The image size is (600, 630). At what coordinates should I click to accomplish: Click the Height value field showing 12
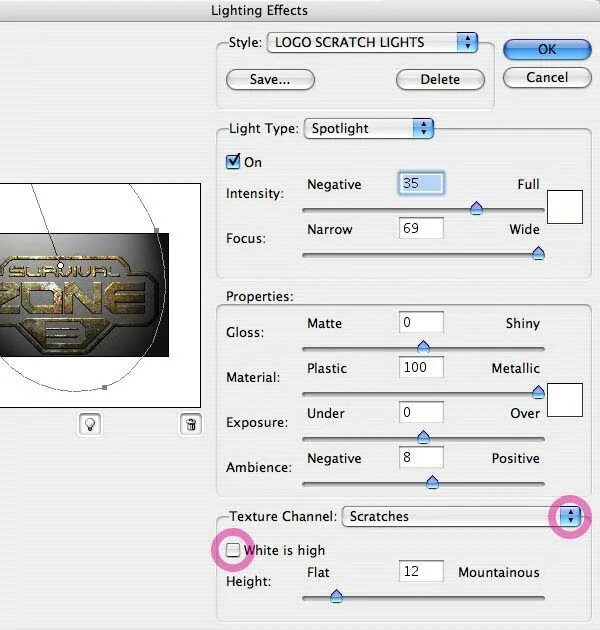click(421, 571)
